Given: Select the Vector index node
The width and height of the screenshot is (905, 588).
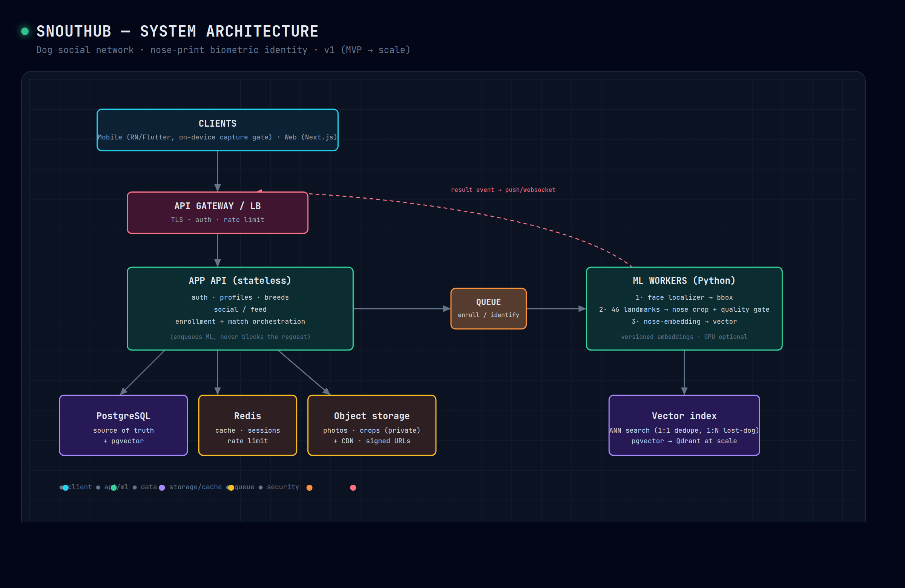Looking at the screenshot, I should click(684, 425).
